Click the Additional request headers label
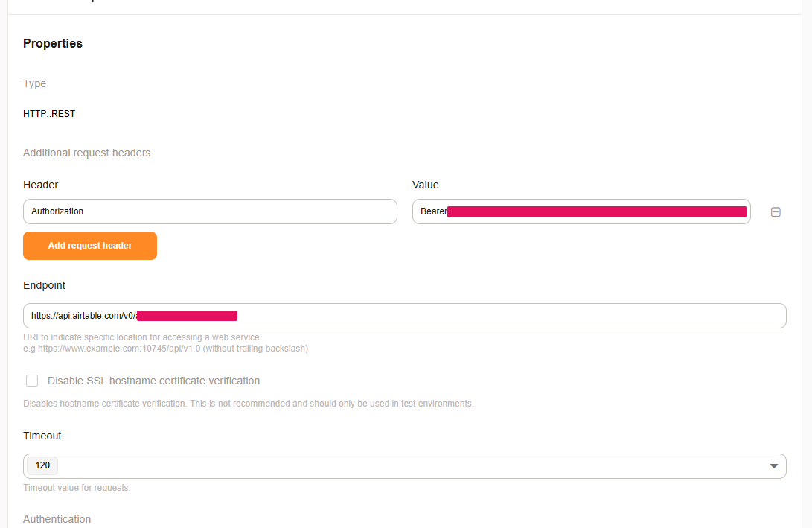812x528 pixels. pos(86,153)
